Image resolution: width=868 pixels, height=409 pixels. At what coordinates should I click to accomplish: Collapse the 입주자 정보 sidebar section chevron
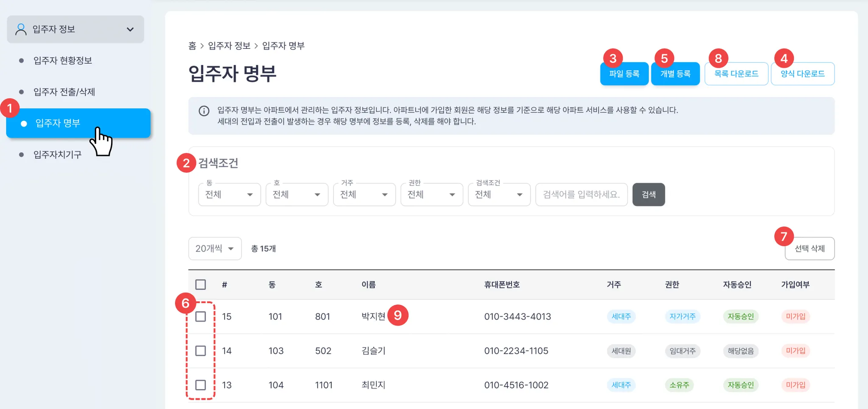130,30
